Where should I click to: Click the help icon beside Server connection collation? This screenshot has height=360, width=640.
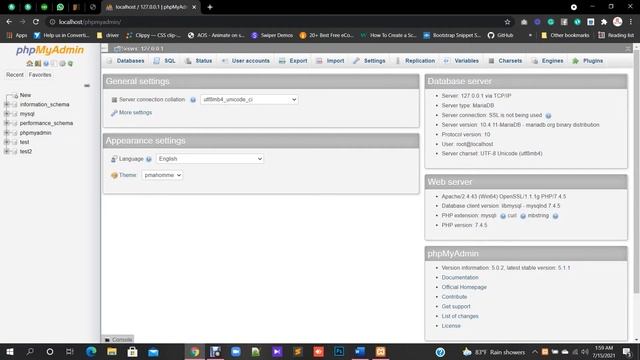[193, 100]
